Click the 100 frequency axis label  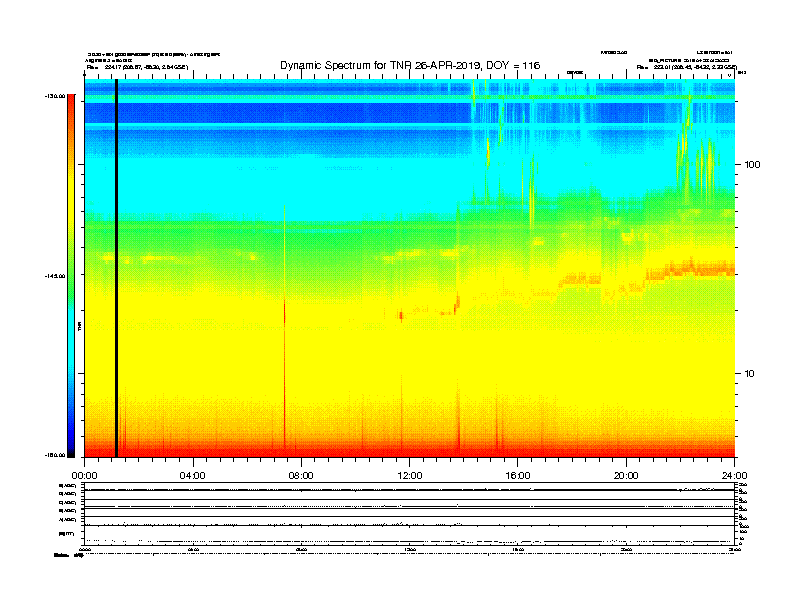752,165
